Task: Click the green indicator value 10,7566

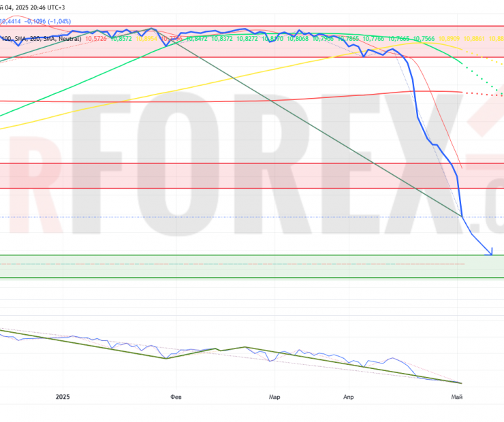Action: (424, 39)
